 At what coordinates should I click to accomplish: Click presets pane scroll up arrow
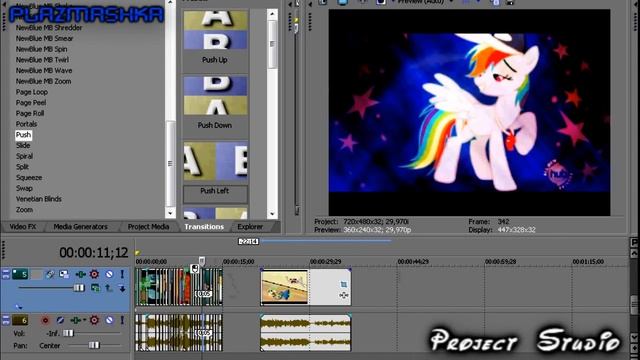(272, 14)
